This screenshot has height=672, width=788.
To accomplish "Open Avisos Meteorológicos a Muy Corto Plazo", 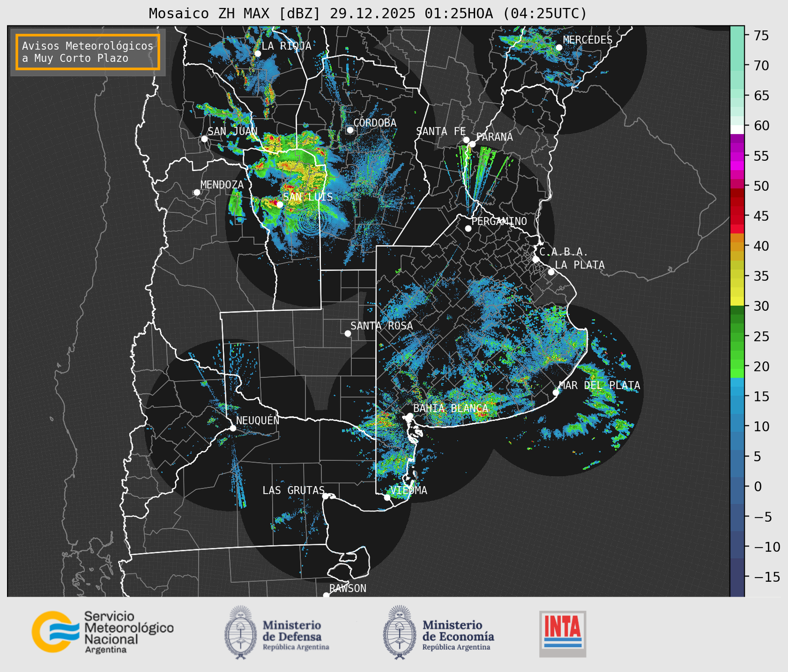I will pyautogui.click(x=88, y=52).
